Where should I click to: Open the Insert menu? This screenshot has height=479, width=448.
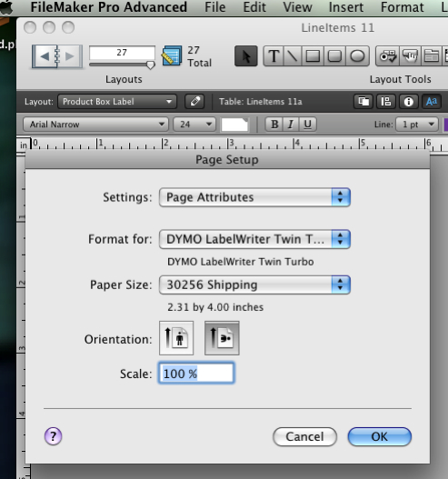pos(346,6)
